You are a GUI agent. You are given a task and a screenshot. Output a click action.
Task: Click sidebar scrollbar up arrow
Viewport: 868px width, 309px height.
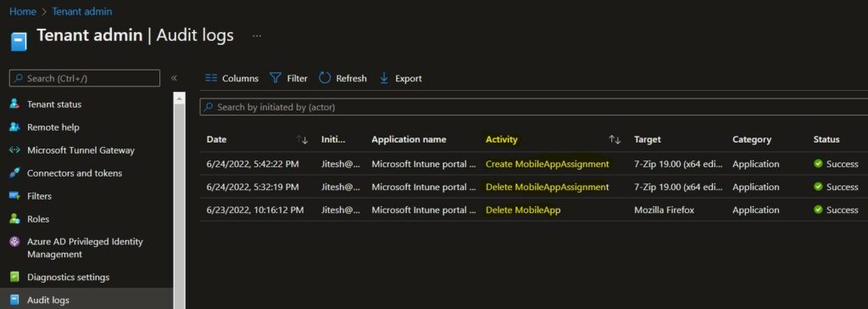point(180,98)
